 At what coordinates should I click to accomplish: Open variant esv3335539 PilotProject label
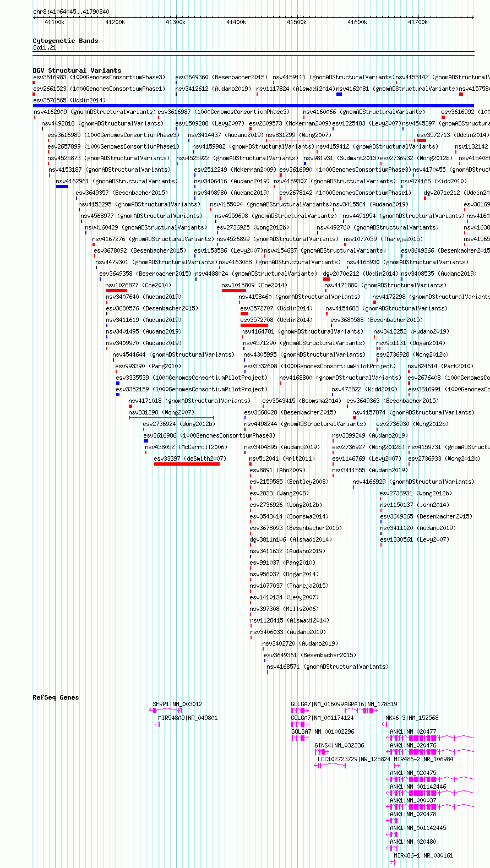pos(192,378)
